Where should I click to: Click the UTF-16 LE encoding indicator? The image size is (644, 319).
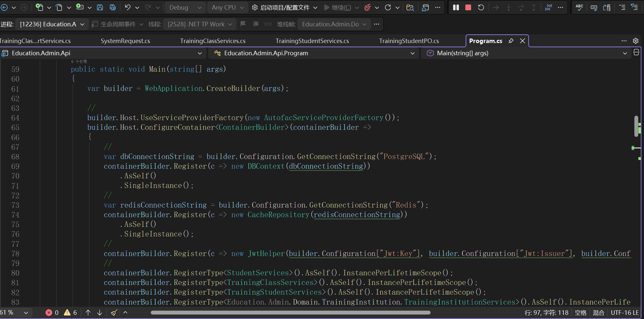[624, 313]
